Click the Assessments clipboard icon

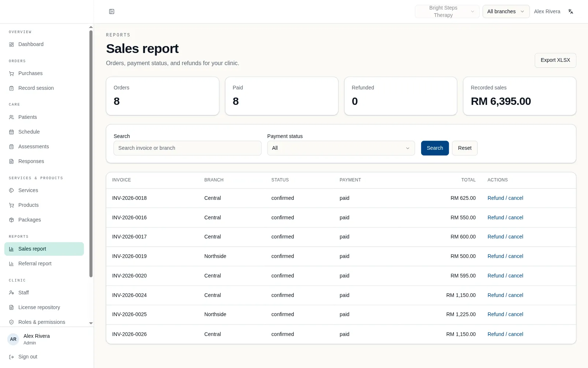pyautogui.click(x=11, y=147)
